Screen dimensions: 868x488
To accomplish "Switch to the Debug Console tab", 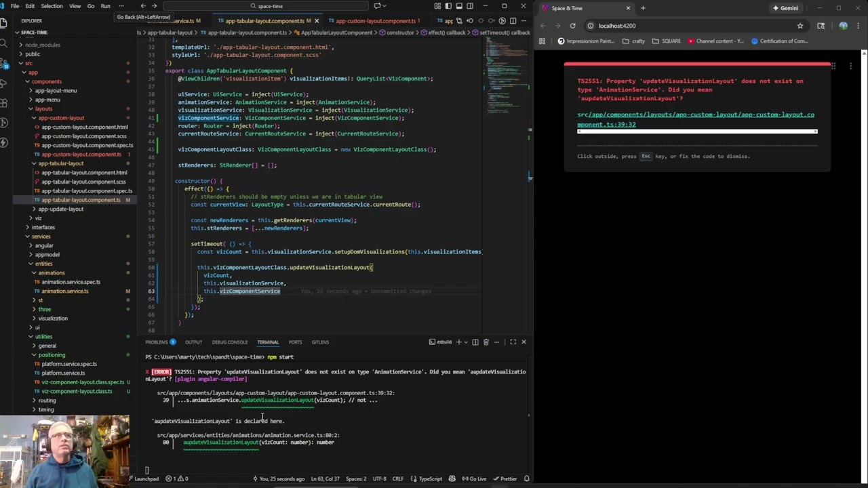I will (x=230, y=342).
